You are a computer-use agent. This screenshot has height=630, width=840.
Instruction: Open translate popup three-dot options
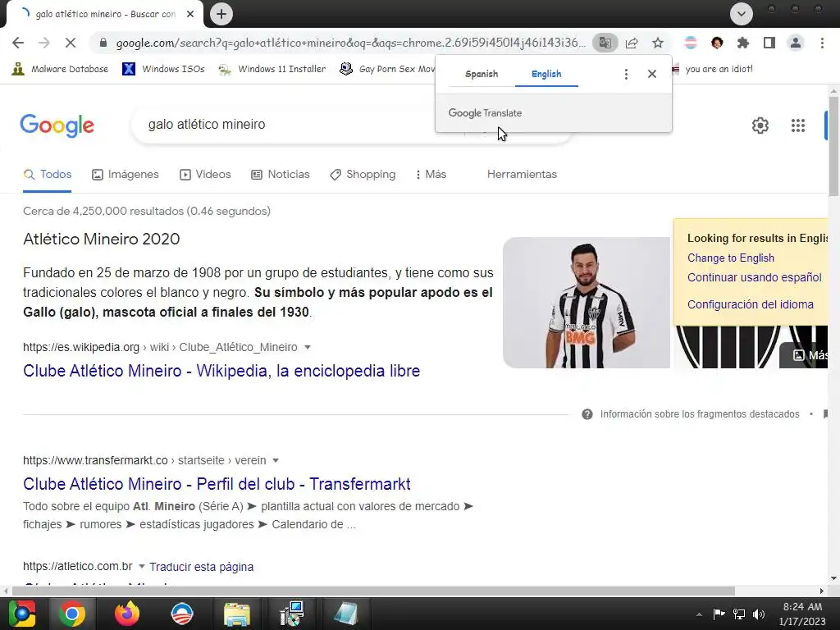pos(626,74)
